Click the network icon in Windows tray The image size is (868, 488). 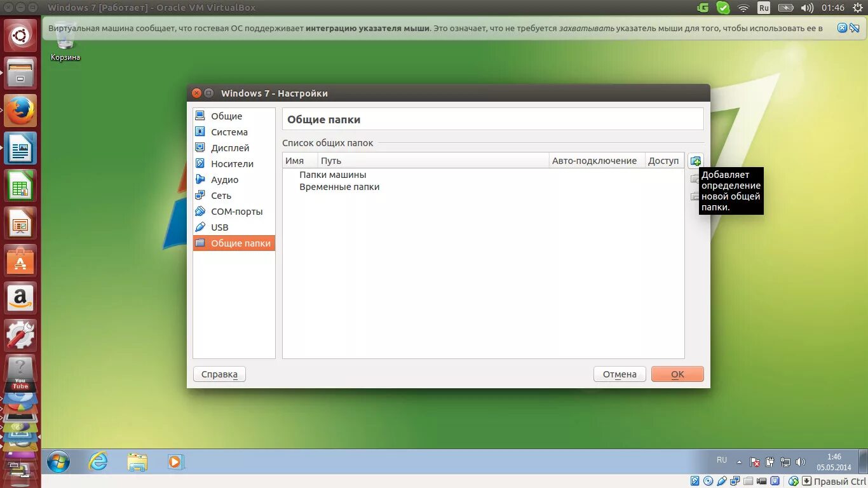(x=785, y=462)
